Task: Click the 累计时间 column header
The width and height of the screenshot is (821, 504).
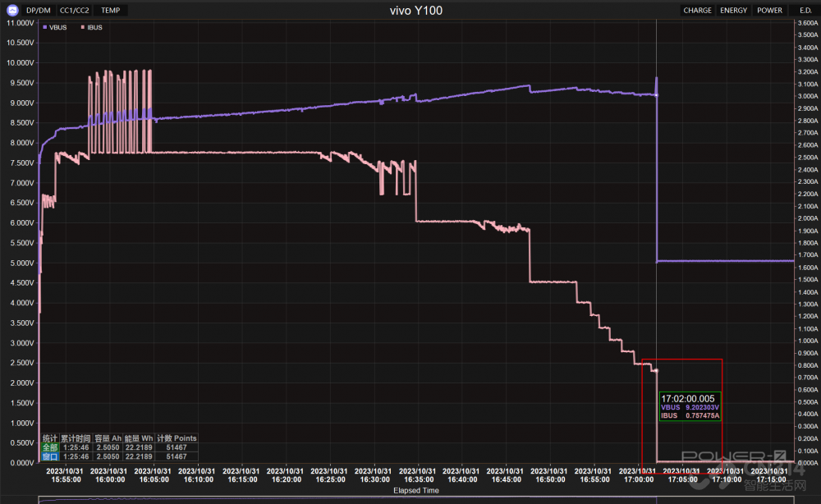Action: pyautogui.click(x=76, y=438)
